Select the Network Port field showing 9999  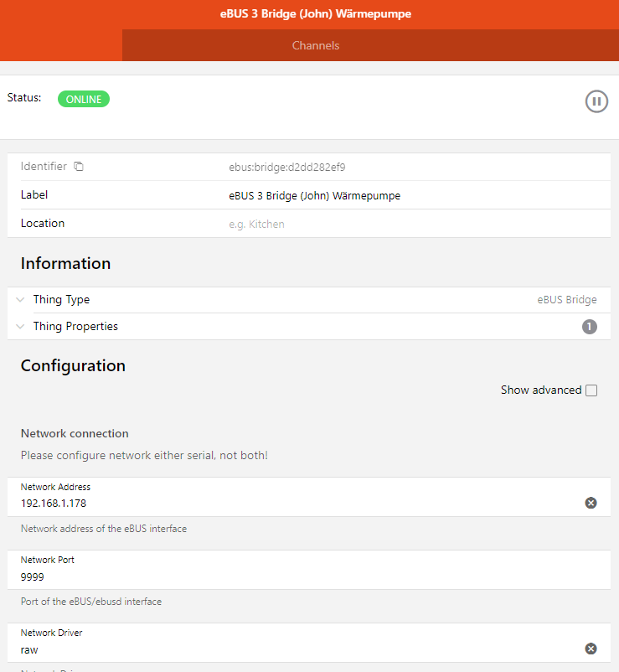point(293,576)
